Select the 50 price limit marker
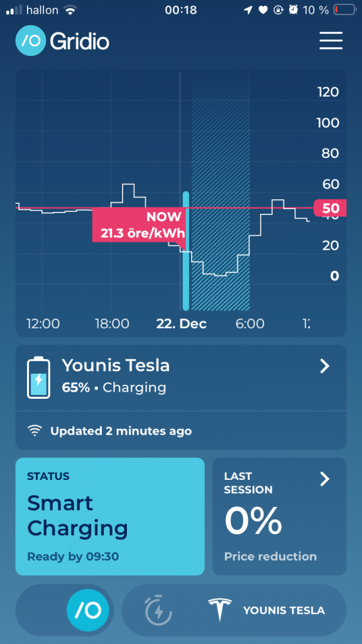The height and width of the screenshot is (644, 362). pyautogui.click(x=330, y=208)
